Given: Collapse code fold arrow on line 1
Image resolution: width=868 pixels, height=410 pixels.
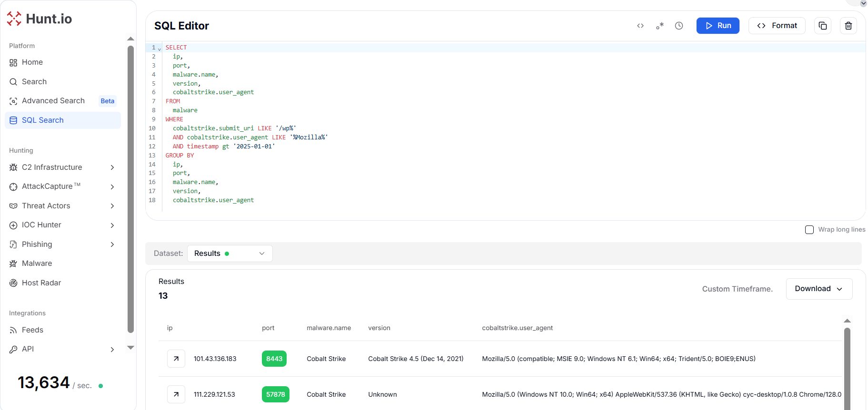Looking at the screenshot, I should 160,49.
